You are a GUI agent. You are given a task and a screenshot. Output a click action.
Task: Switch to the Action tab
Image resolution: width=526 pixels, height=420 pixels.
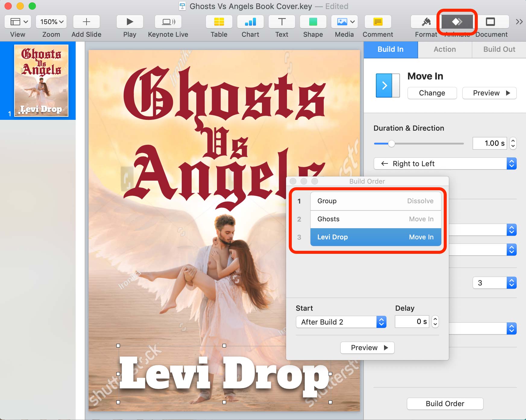(445, 49)
